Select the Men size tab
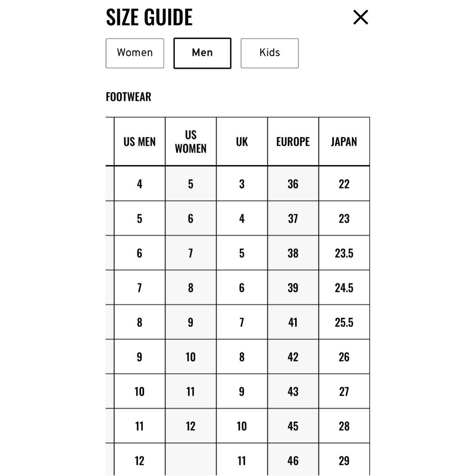476x476 pixels. tap(202, 53)
